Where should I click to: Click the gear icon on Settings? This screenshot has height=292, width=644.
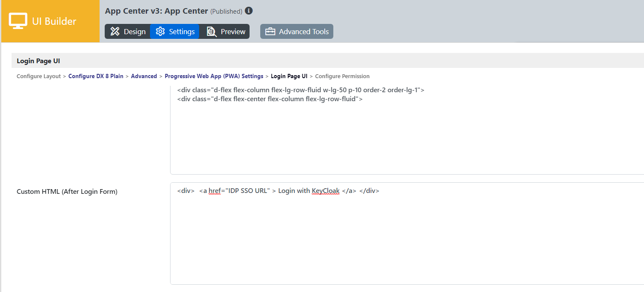tap(160, 32)
